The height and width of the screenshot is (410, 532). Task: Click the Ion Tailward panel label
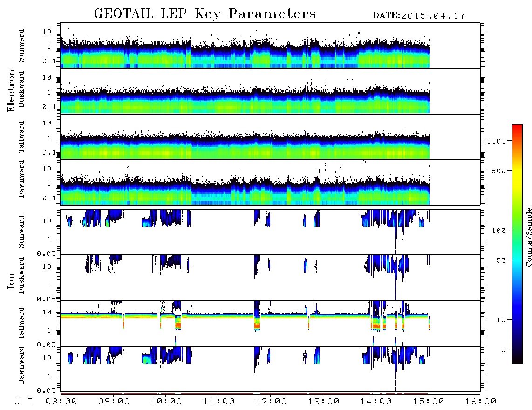[x=21, y=323]
